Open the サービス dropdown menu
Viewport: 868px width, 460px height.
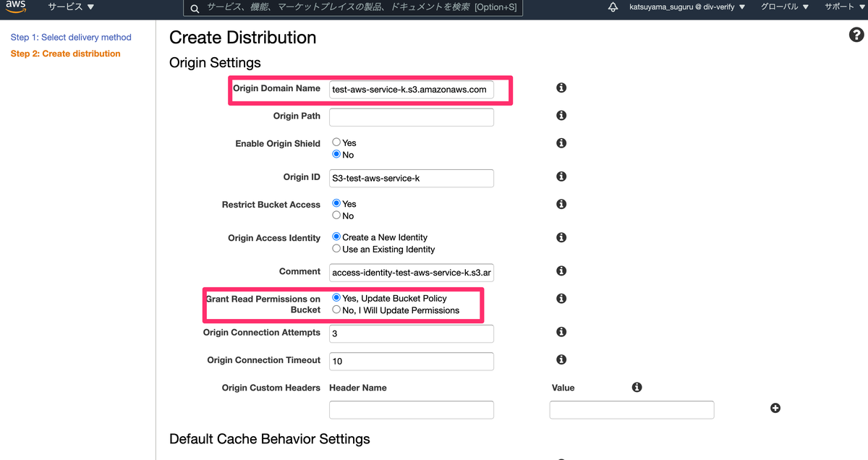71,7
